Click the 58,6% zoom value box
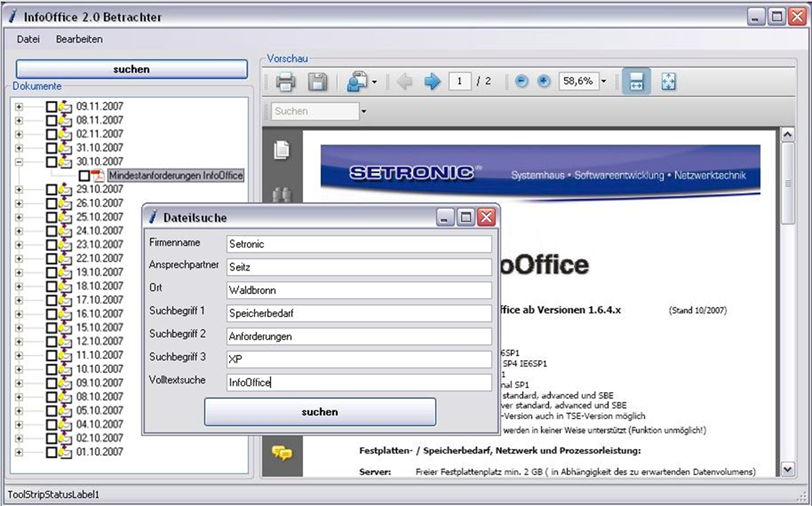Screen dimensions: 812x506 (579, 81)
